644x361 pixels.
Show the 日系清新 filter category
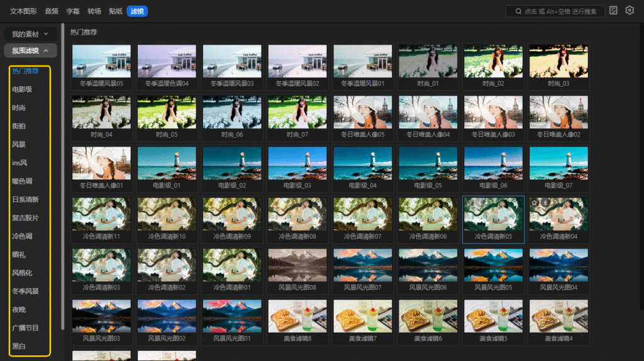25,199
